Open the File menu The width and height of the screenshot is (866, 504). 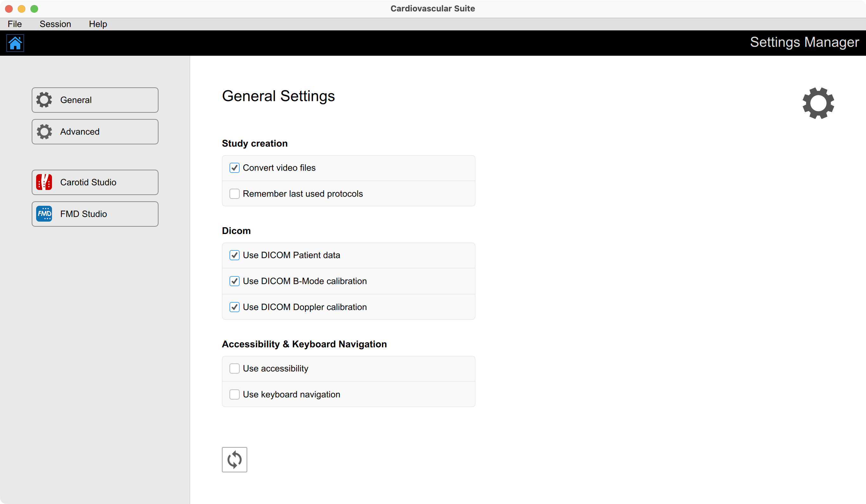[15, 24]
